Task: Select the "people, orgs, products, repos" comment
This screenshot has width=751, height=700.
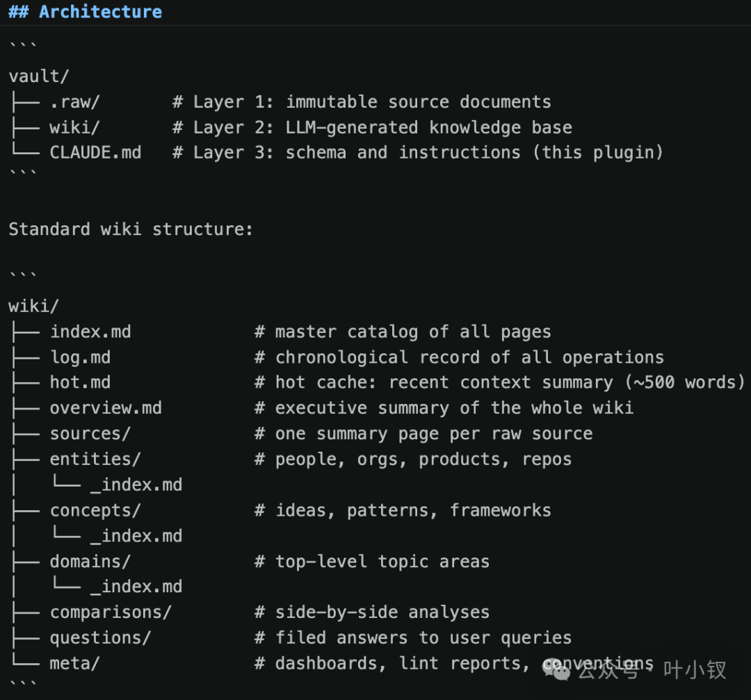Action: pyautogui.click(x=413, y=459)
